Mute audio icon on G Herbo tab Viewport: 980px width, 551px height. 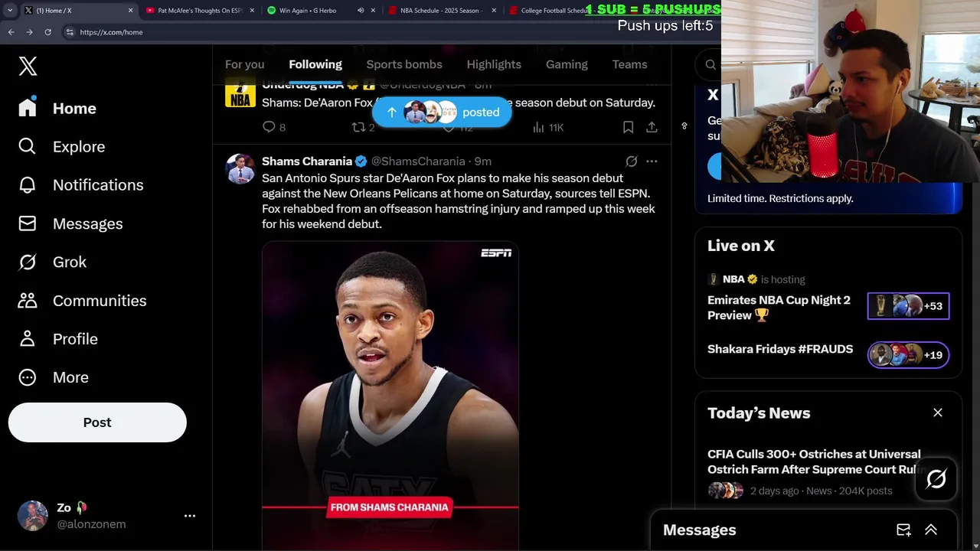tap(361, 11)
